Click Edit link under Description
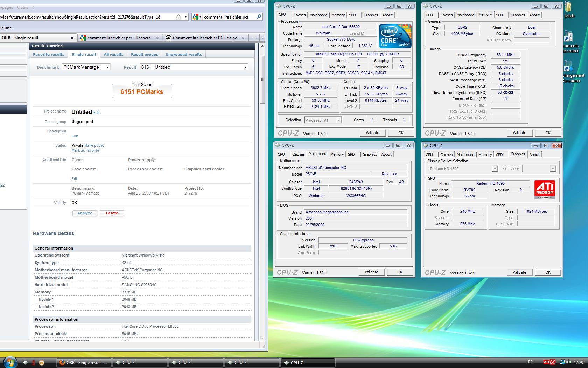The width and height of the screenshot is (588, 368). [x=75, y=136]
